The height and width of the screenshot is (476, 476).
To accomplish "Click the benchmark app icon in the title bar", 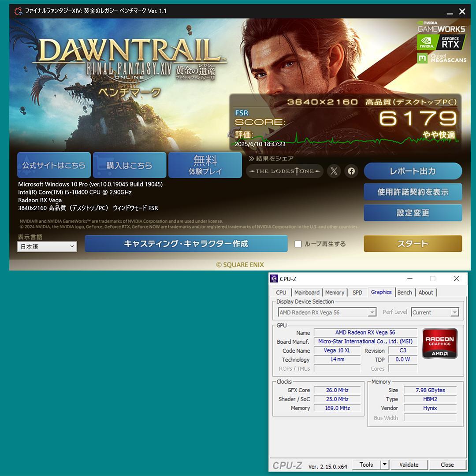I will coord(18,11).
